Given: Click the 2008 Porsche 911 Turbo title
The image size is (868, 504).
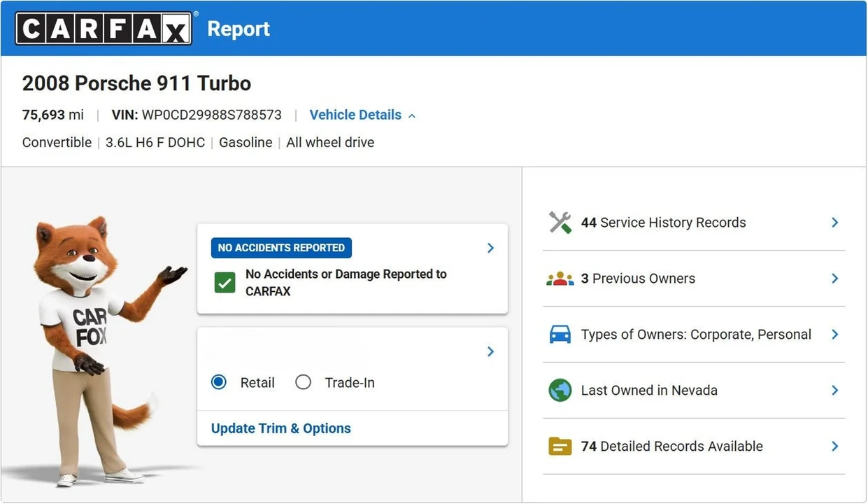Looking at the screenshot, I should coord(136,83).
